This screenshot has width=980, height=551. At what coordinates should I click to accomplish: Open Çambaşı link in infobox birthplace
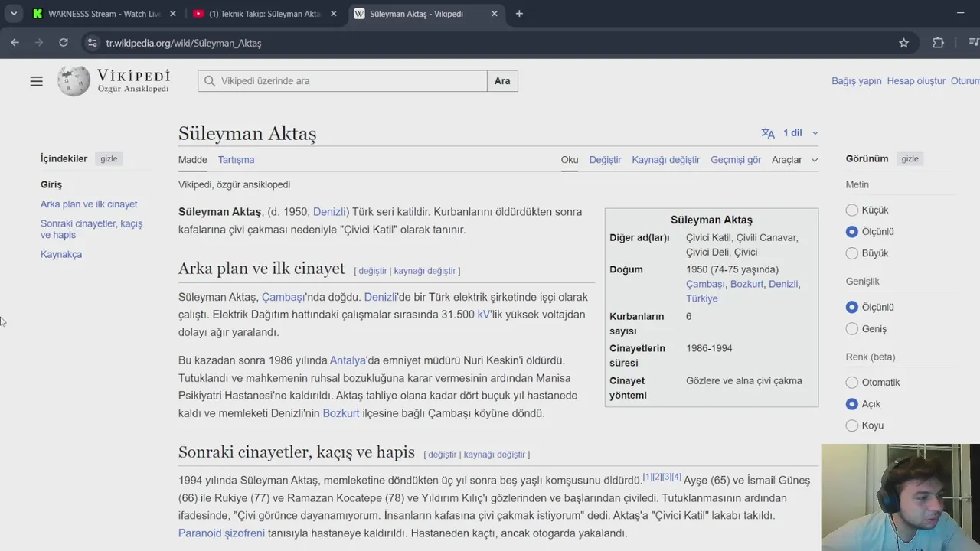click(705, 284)
